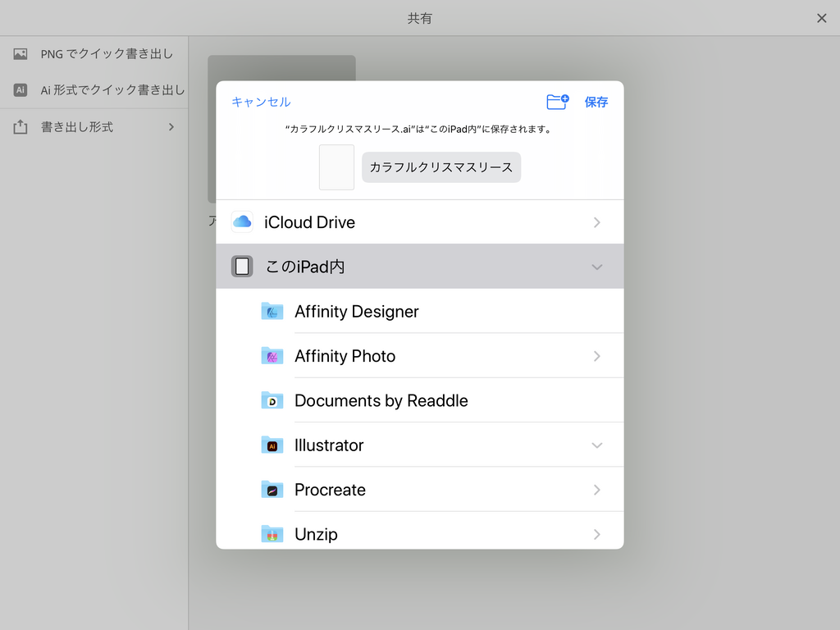Tap the iPad device icon
Image resolution: width=840 pixels, height=630 pixels.
coord(242,267)
